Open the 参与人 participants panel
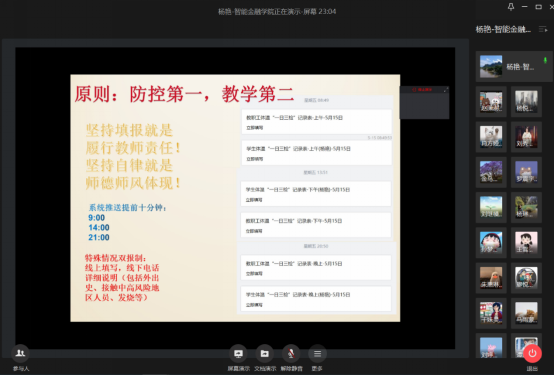 [x=20, y=354]
